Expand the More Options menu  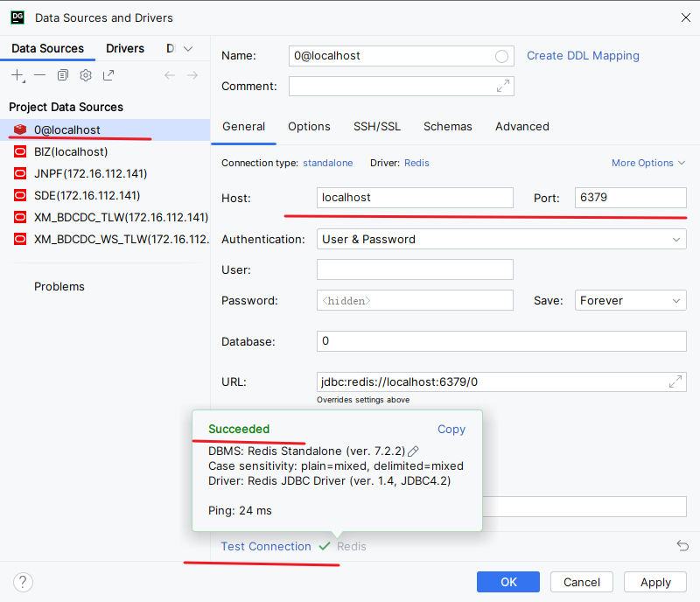point(648,163)
